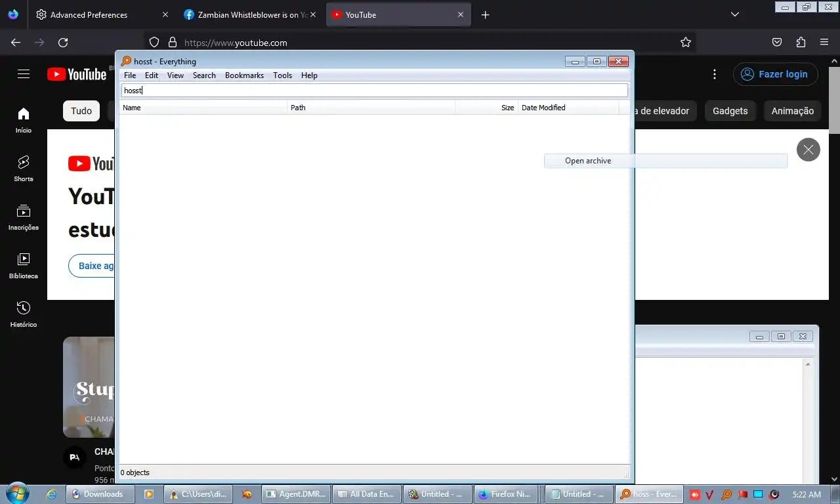Screen dimensions: 840x504
Task: Reload the current page
Action: pyautogui.click(x=63, y=43)
